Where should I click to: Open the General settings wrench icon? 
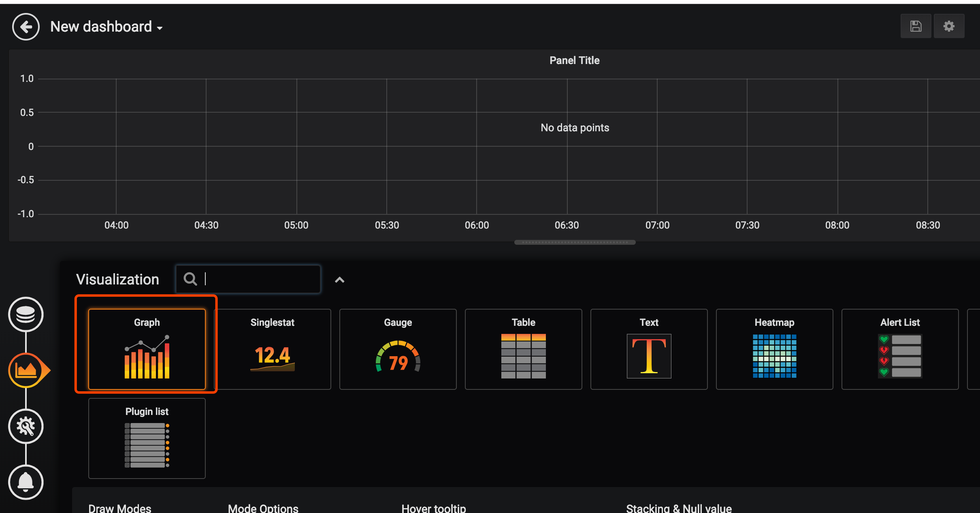26,426
